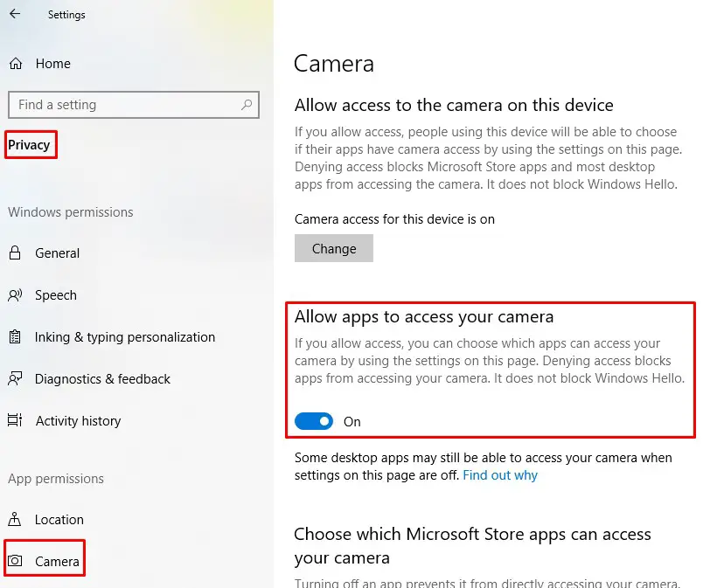Click the Diagnostics & feedback icon
The width and height of the screenshot is (710, 588).
point(15,378)
